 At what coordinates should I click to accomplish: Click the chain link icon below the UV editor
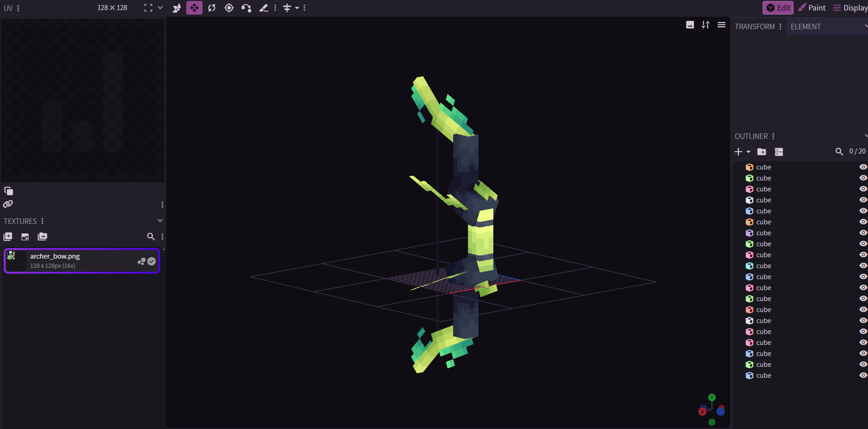[8, 204]
